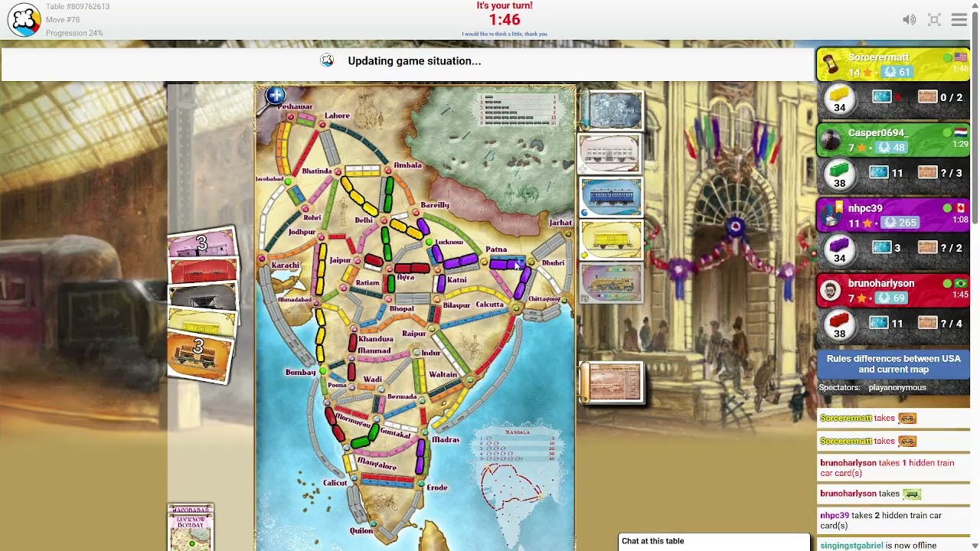This screenshot has height=551, width=980.
Task: Click brunoharlyson's destination ticket count icon
Action: (x=927, y=323)
